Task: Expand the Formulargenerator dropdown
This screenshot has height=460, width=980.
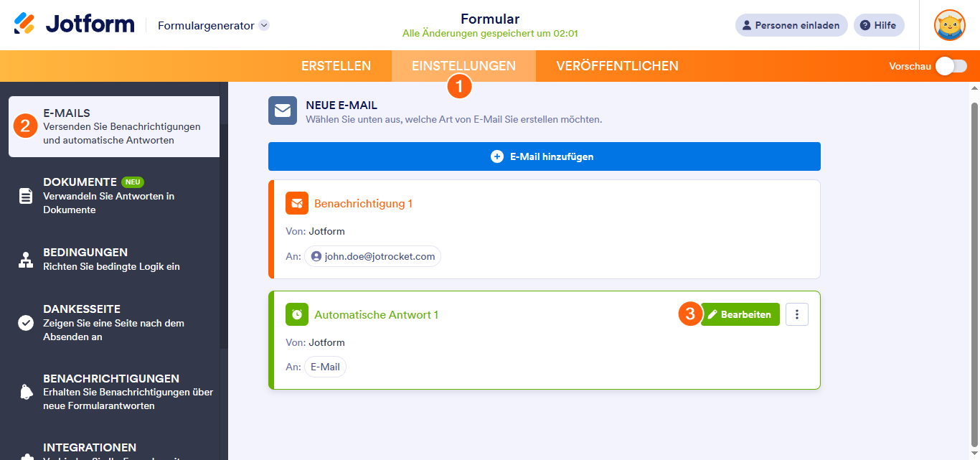Action: click(x=264, y=25)
